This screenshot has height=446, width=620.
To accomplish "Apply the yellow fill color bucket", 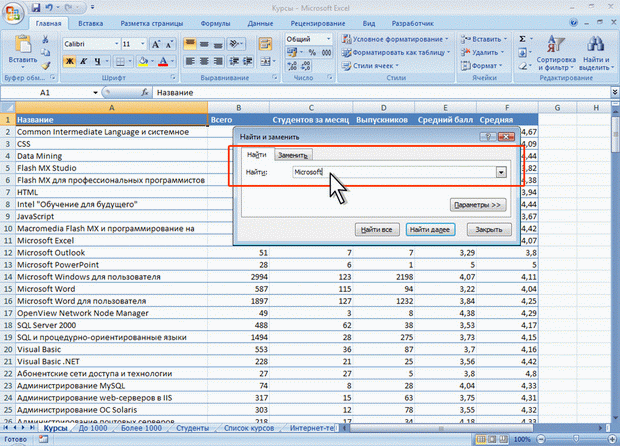I will tap(143, 61).
